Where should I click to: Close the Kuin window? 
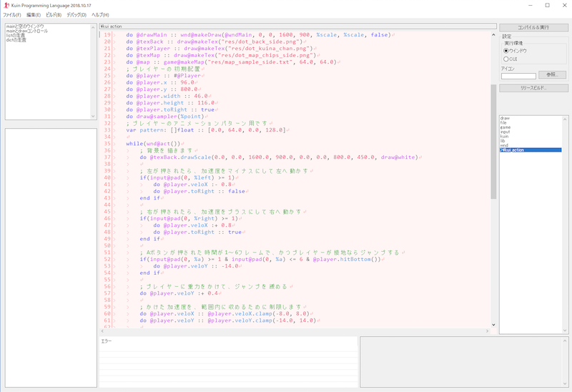(564, 6)
